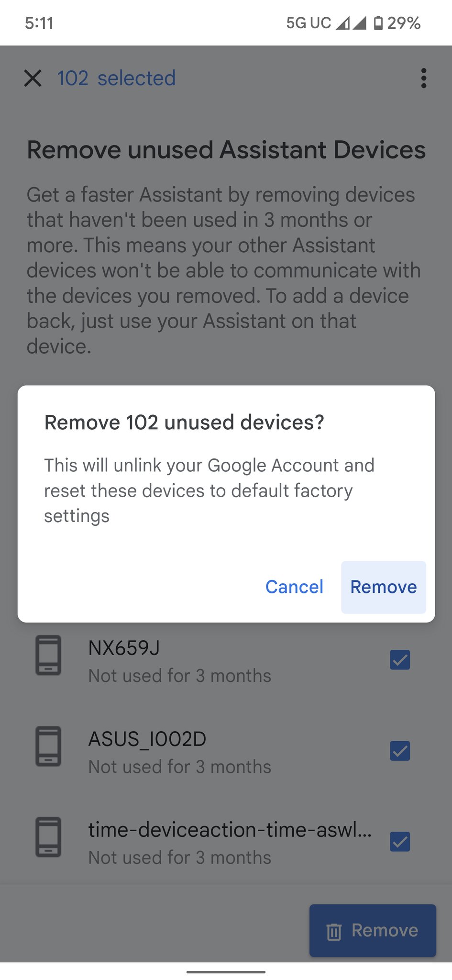The height and width of the screenshot is (980, 452).
Task: Uncheck the NX659J device checkbox
Action: tap(400, 660)
